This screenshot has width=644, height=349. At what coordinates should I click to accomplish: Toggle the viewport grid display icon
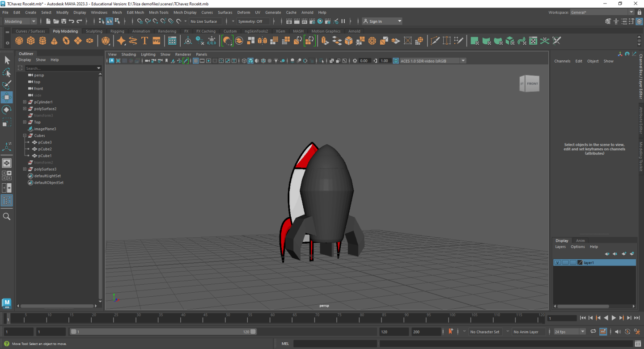coord(196,61)
